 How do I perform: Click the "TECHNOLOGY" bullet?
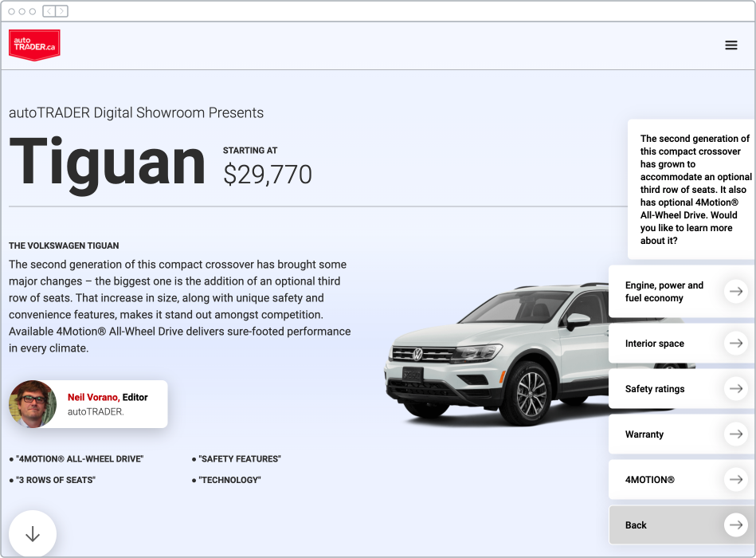(226, 480)
